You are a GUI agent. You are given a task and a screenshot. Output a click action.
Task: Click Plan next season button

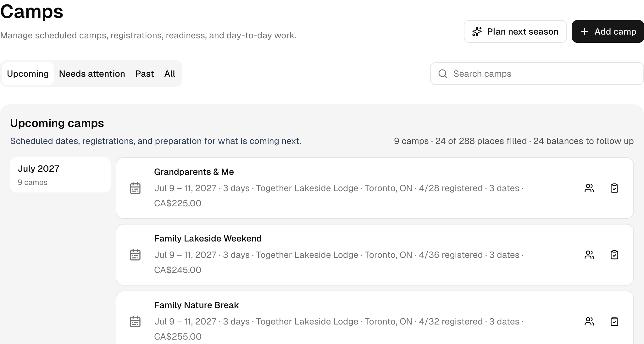tap(515, 31)
